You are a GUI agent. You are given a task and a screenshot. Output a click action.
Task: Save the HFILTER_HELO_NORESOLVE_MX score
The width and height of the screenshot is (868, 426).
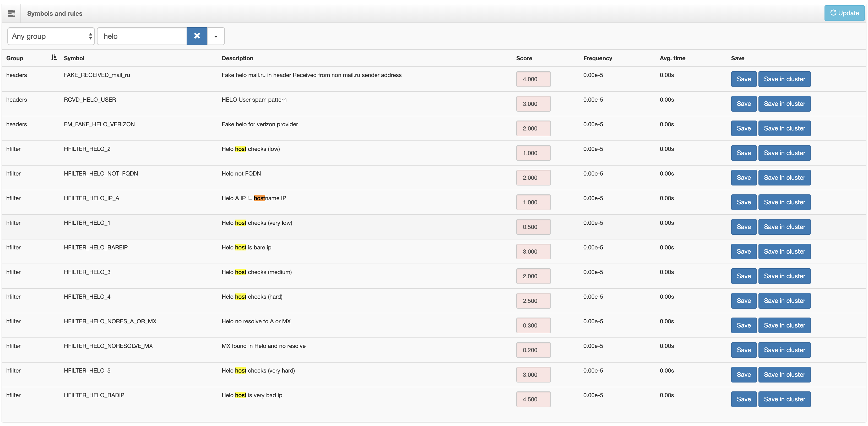click(743, 350)
